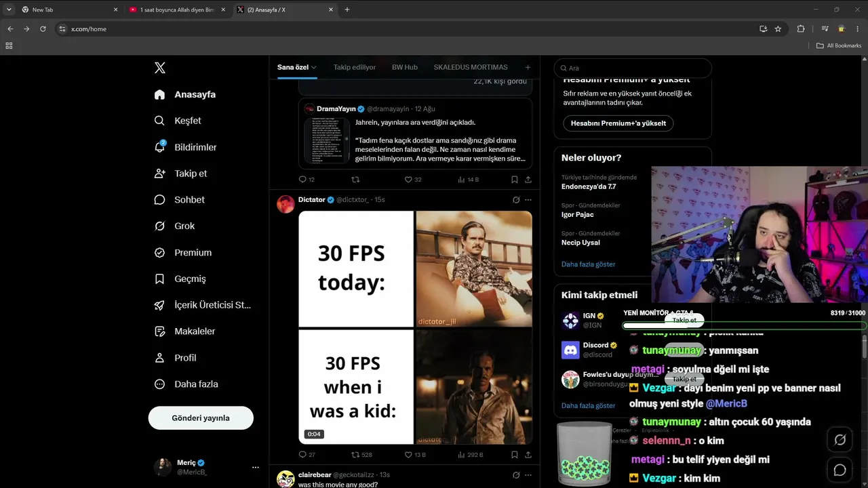Switch to the BW Hub tab
This screenshot has height=488, width=868.
click(x=405, y=67)
